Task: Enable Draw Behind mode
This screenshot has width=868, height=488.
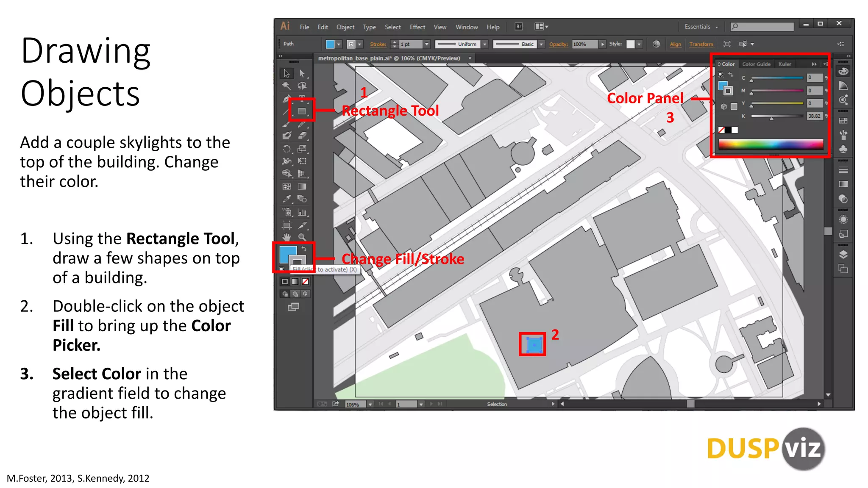Action: [x=295, y=294]
